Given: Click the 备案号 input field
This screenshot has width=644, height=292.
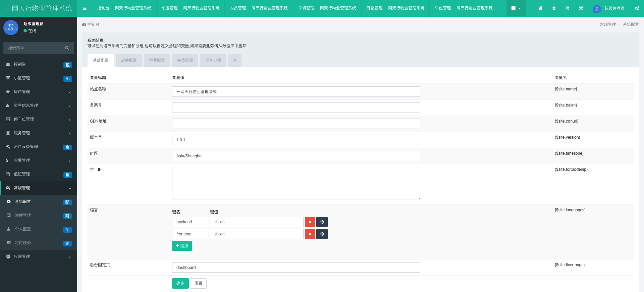Looking at the screenshot, I should click(296, 108).
